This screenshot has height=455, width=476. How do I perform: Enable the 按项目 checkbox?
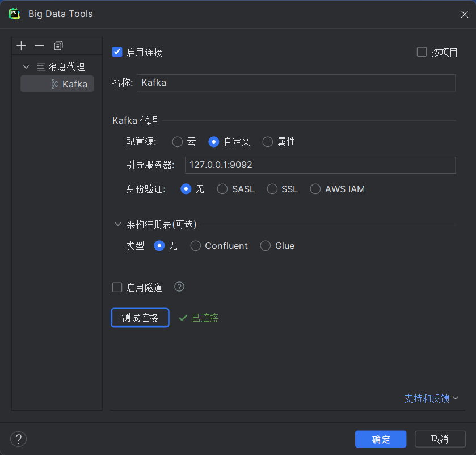click(x=422, y=52)
